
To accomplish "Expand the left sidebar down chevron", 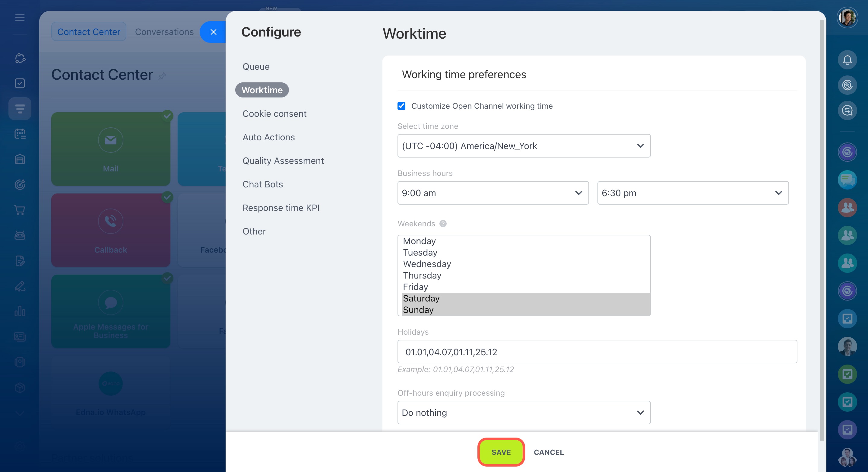I will [x=20, y=413].
